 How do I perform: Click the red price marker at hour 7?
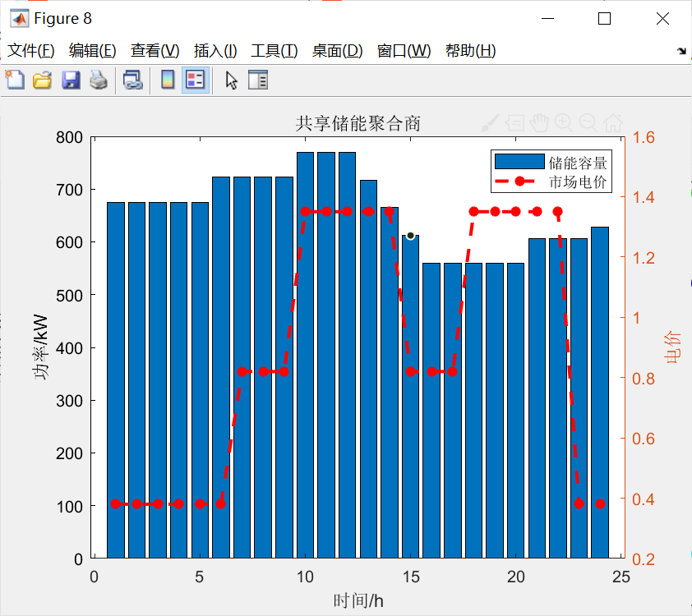click(x=242, y=372)
